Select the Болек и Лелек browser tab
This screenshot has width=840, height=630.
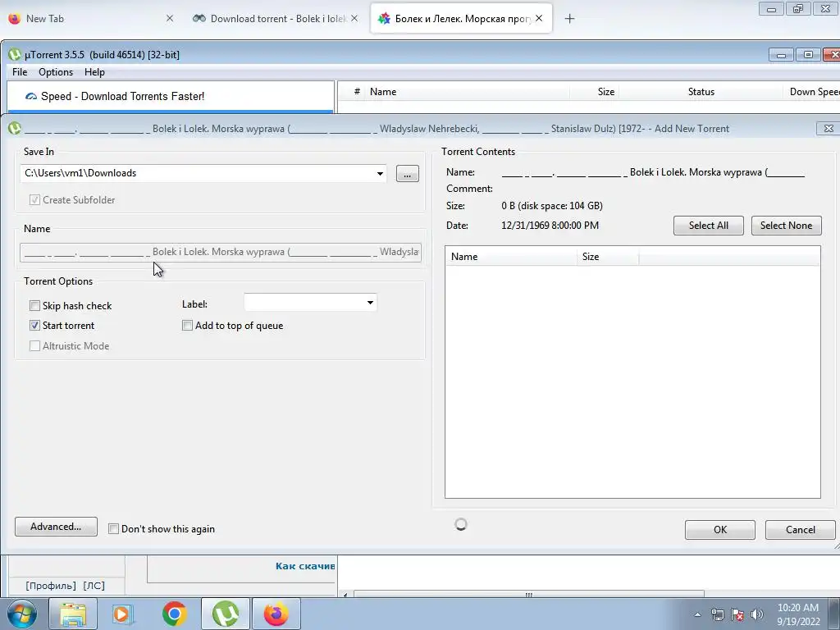(x=461, y=18)
